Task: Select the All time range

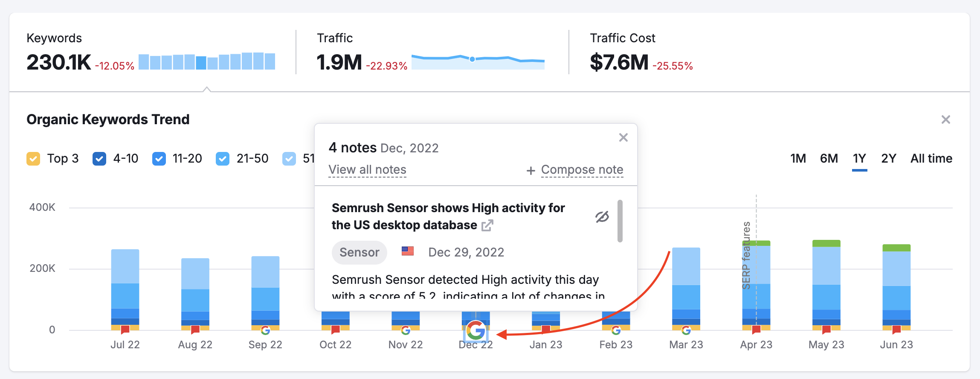Action: pos(931,159)
